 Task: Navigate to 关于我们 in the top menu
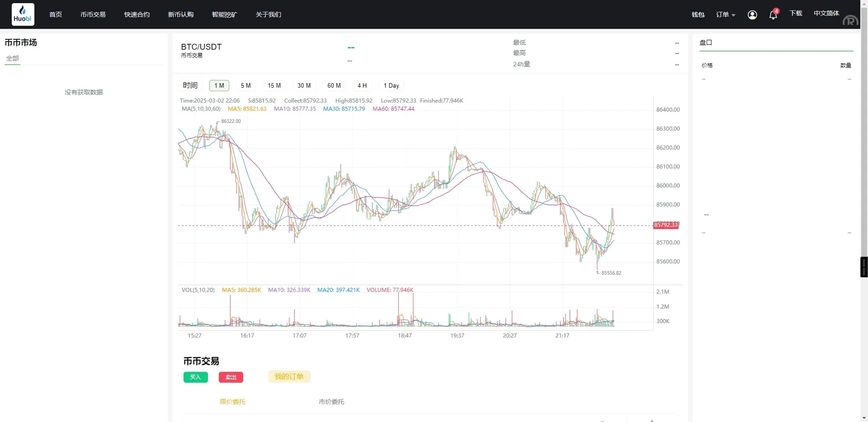268,14
